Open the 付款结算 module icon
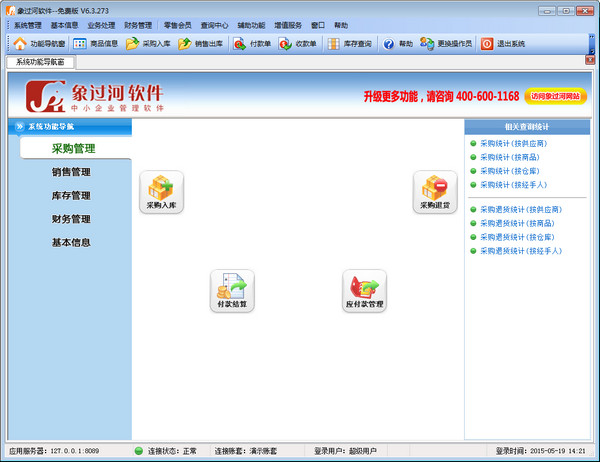 232,291
